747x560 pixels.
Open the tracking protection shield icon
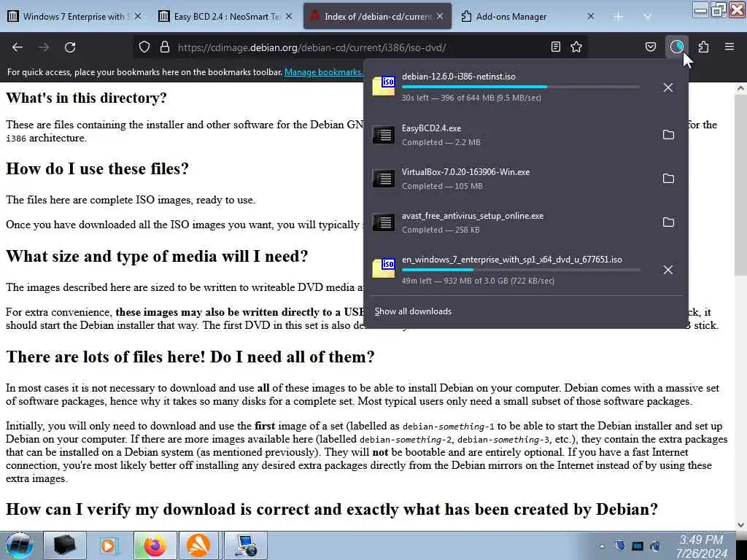pos(144,47)
